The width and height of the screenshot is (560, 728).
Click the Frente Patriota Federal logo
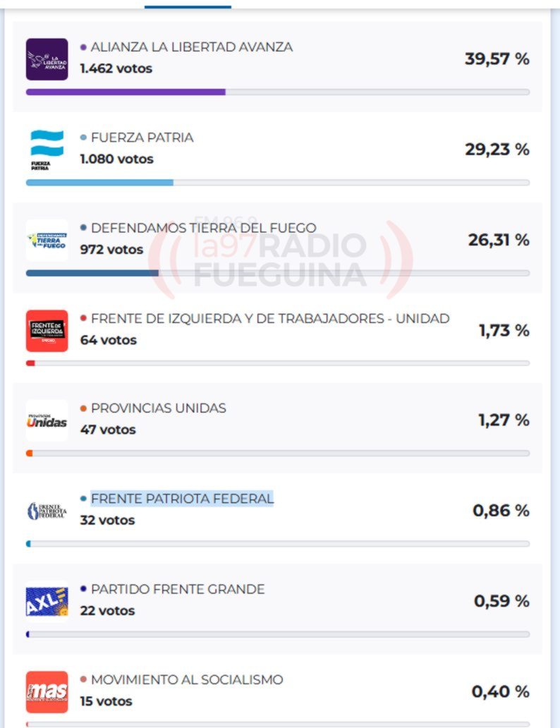pos(47,511)
